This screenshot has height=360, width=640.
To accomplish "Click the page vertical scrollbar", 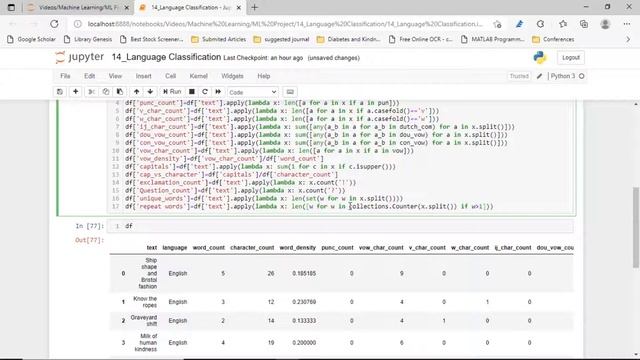I will pyautogui.click(x=636, y=227).
